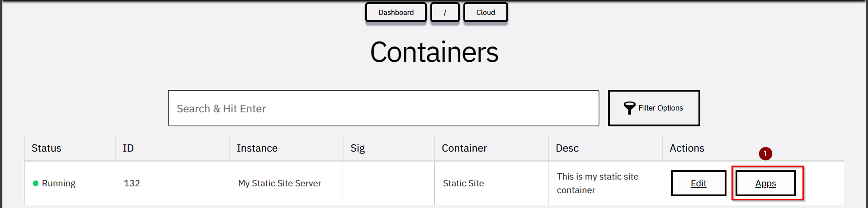Screen dimensions: 868x208
Task: Click the Desc column header
Action: (567, 148)
